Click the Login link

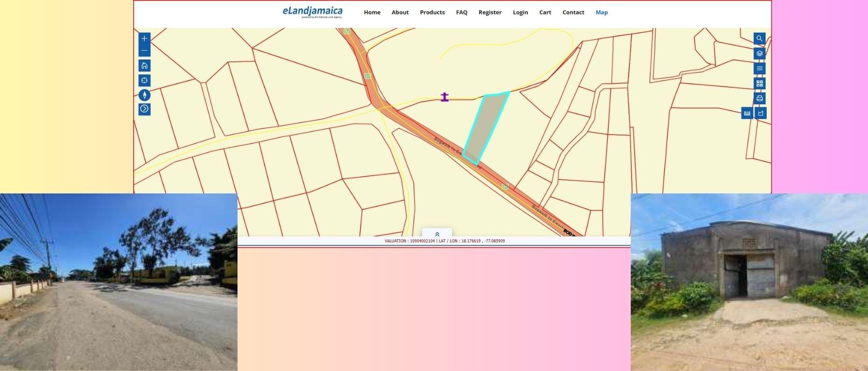(x=520, y=13)
